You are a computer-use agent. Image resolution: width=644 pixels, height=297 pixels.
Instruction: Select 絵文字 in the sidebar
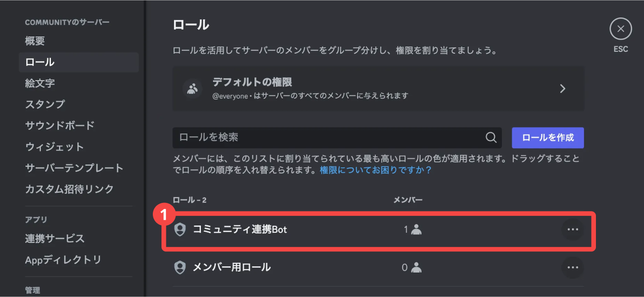click(x=40, y=83)
